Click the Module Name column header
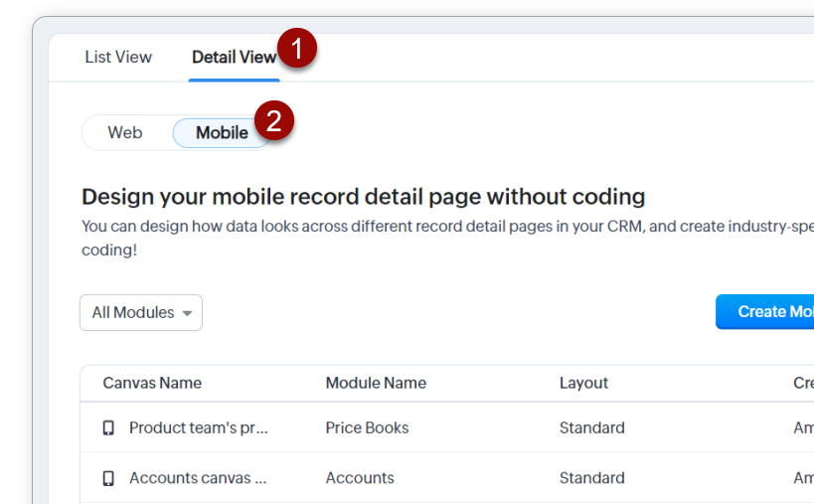The width and height of the screenshot is (814, 504). tap(376, 383)
